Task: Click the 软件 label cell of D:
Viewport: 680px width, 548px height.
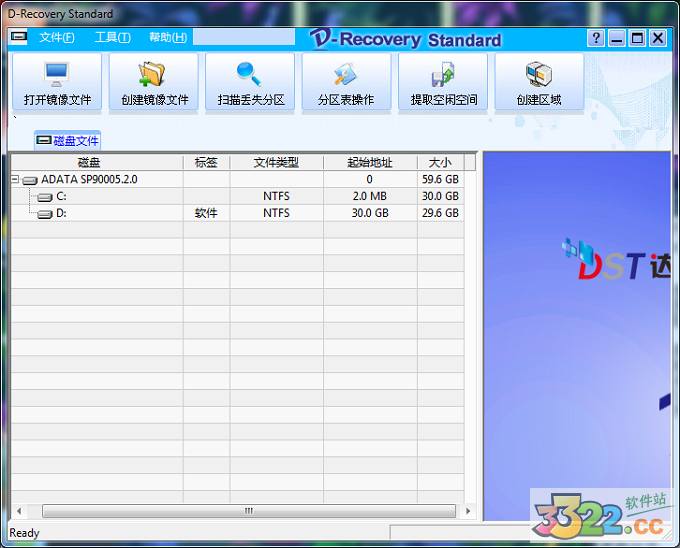Action: pyautogui.click(x=206, y=213)
